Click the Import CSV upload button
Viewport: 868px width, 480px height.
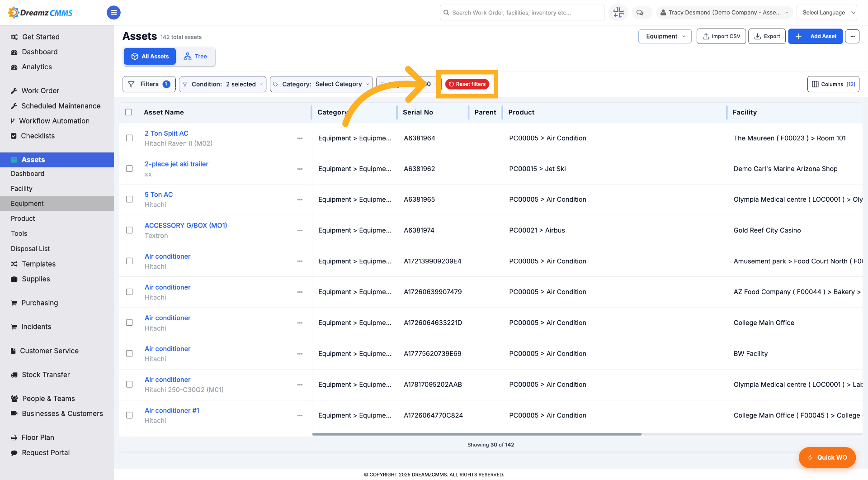point(722,36)
